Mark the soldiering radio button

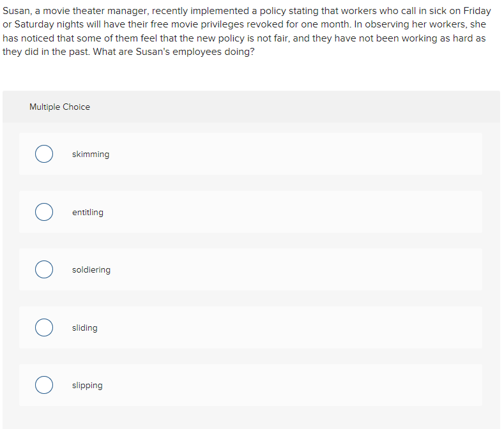pyautogui.click(x=44, y=270)
